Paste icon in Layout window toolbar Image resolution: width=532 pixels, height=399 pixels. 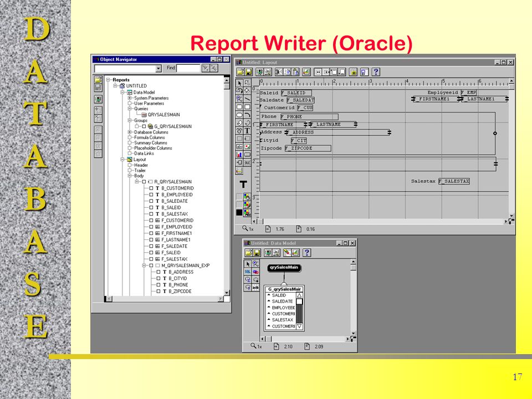295,72
